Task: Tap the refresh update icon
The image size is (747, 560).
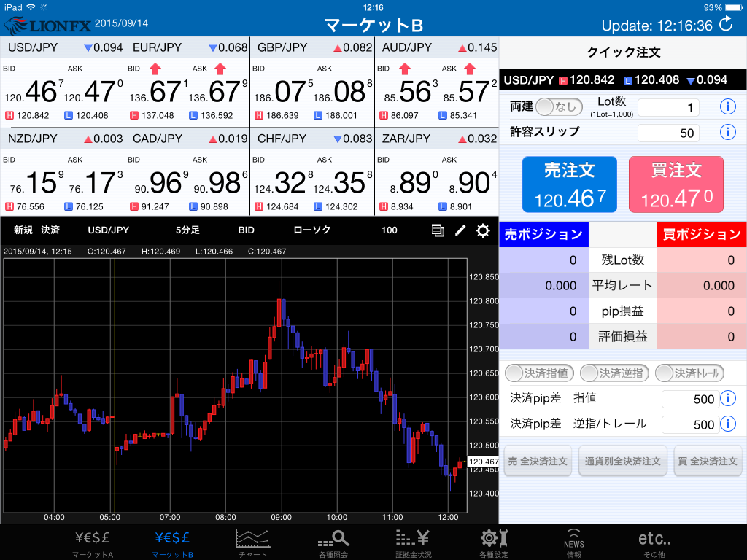Action: (726, 24)
